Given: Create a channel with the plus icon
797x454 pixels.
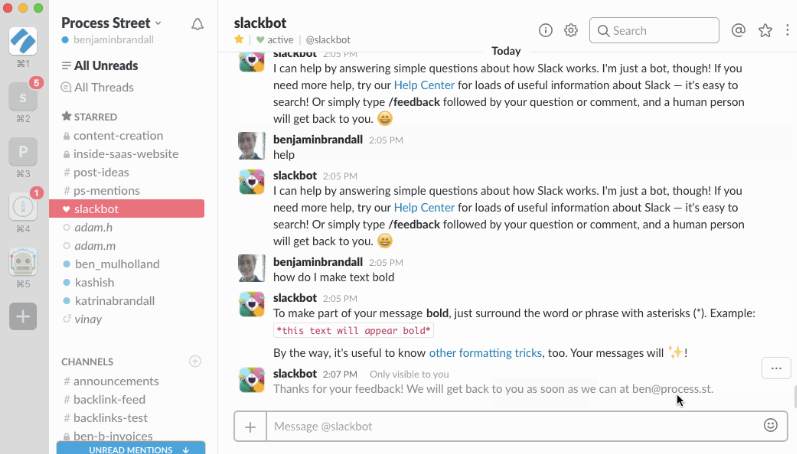Looking at the screenshot, I should (195, 361).
